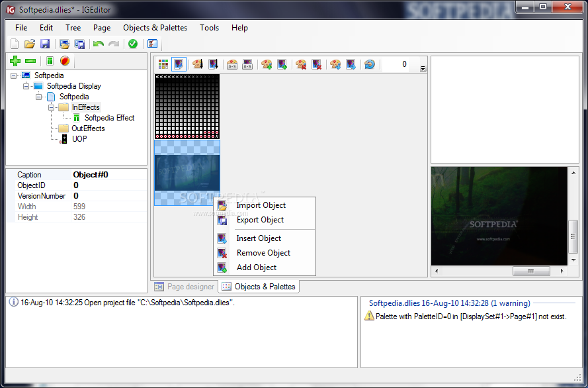Screen dimensions: 588x388
Task: Collapse the root Softpedia tree node
Action: [13, 75]
